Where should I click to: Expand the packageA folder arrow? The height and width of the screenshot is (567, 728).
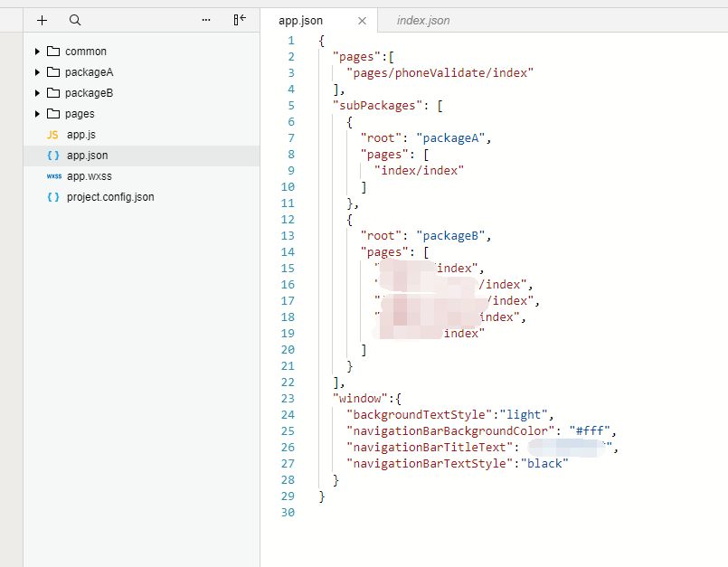37,72
